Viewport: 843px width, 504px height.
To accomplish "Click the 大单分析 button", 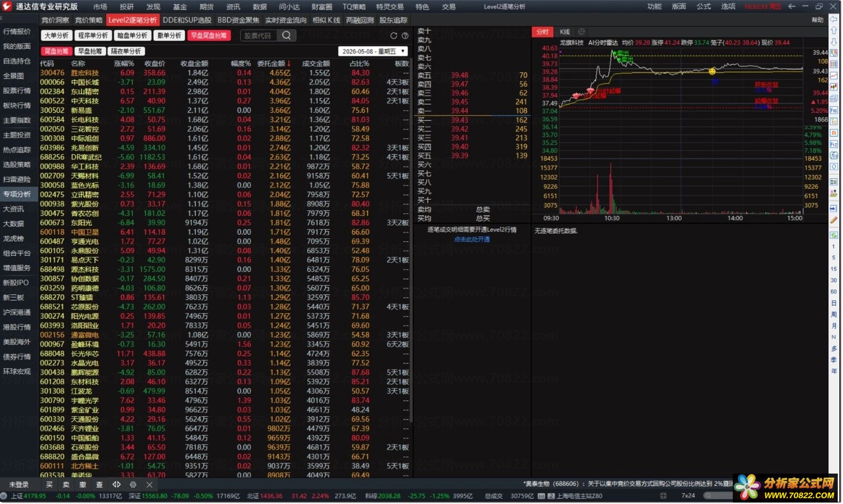I will pos(56,36).
